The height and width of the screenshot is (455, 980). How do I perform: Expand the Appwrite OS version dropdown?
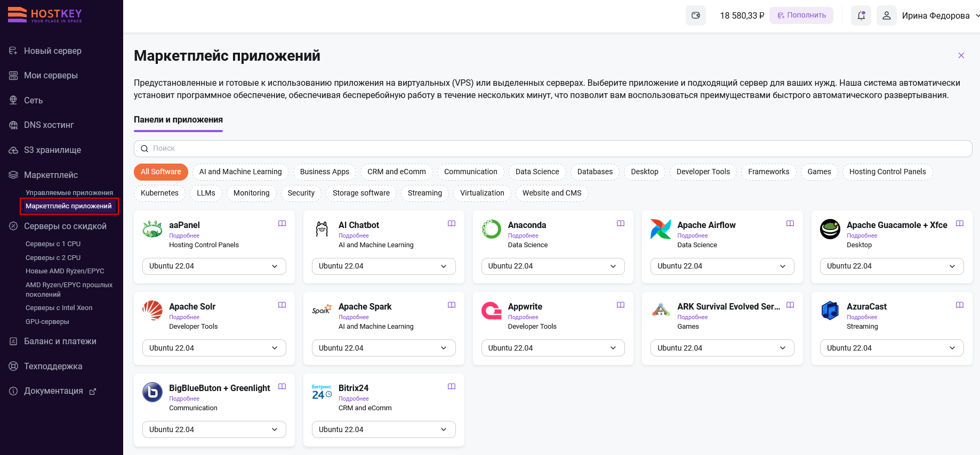(553, 348)
